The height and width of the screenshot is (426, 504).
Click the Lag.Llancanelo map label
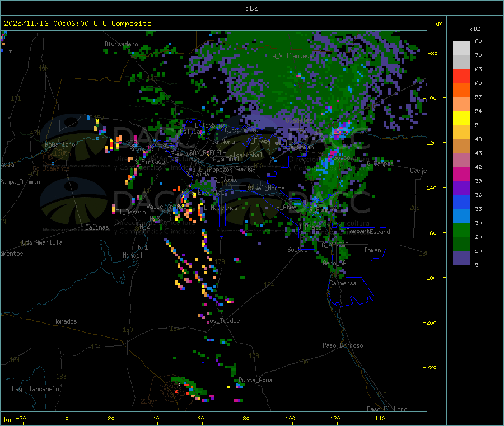35,389
